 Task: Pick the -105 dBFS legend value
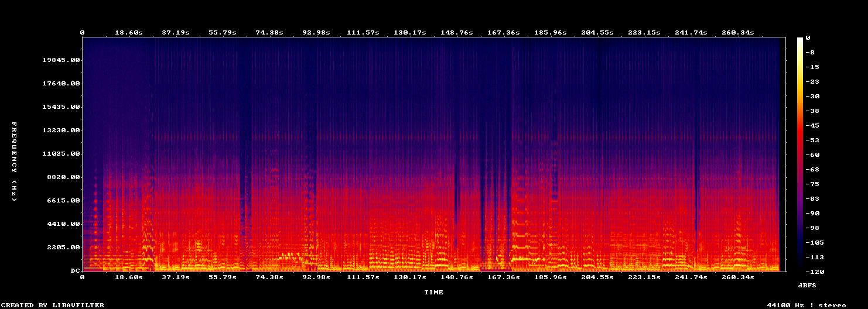click(814, 242)
